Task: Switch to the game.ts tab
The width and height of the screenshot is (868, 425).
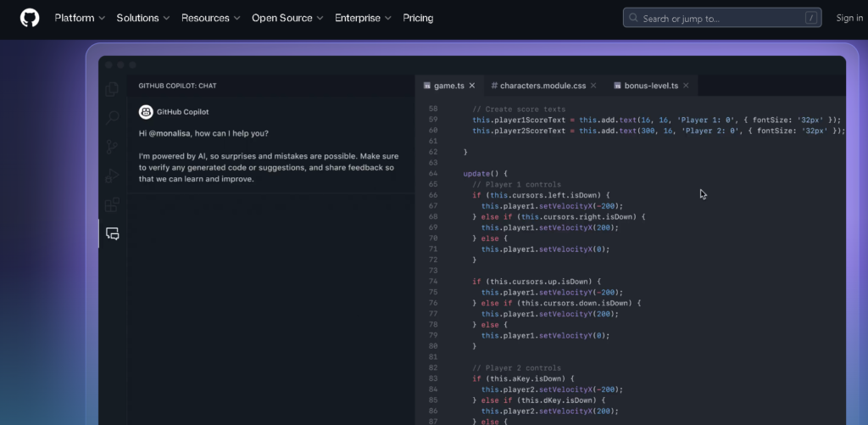Action: click(449, 86)
